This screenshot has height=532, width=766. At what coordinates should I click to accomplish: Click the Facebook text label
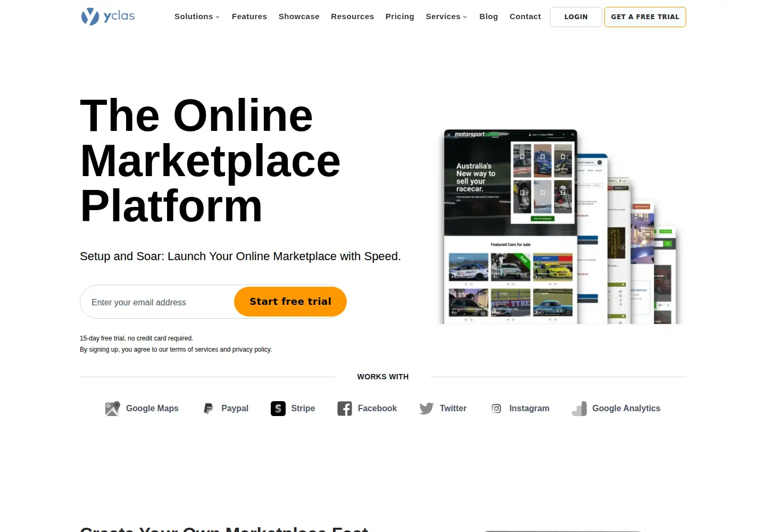point(377,409)
